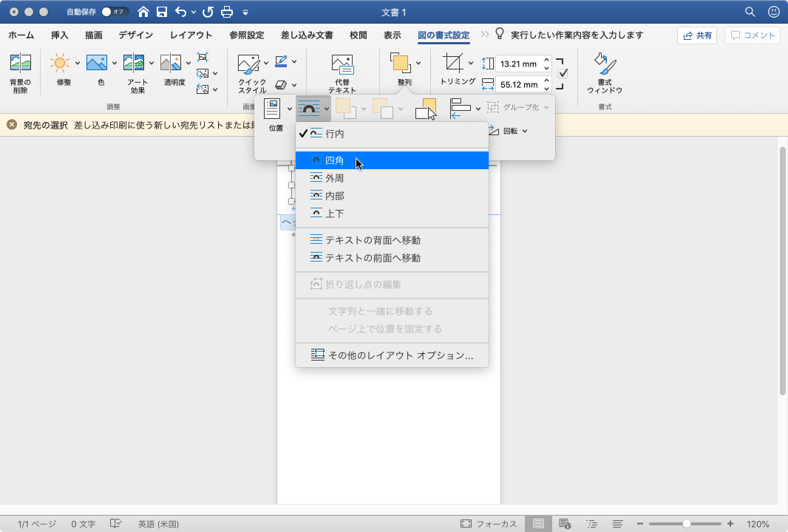
Task: Toggle the lock aspect ratio checkbox
Action: coord(563,73)
